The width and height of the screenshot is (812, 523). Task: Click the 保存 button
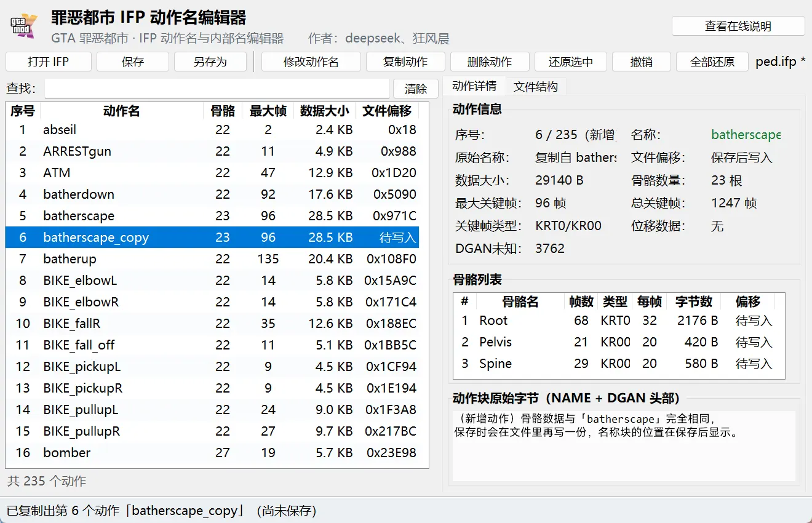pos(133,62)
